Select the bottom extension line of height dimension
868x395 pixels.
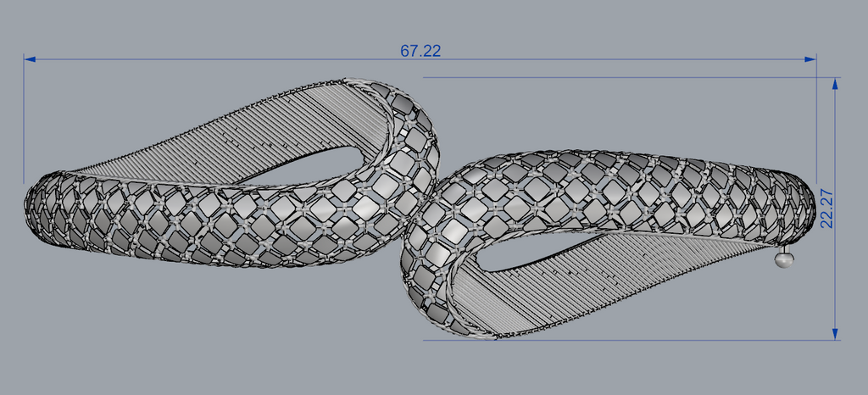click(x=627, y=341)
